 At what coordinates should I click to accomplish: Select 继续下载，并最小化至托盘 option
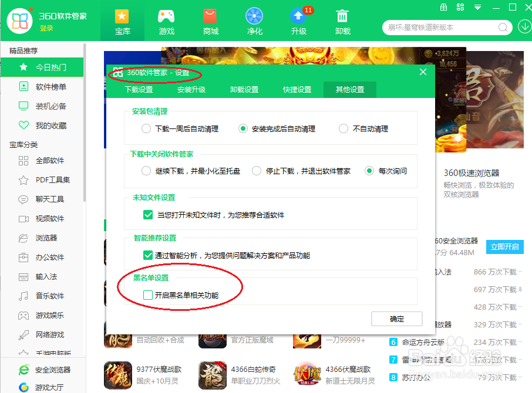coord(146,171)
